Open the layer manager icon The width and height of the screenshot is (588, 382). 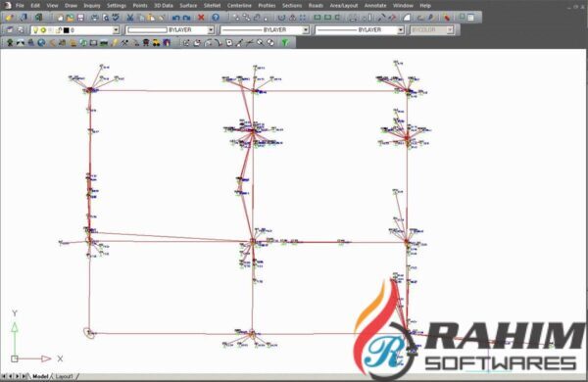(x=10, y=30)
